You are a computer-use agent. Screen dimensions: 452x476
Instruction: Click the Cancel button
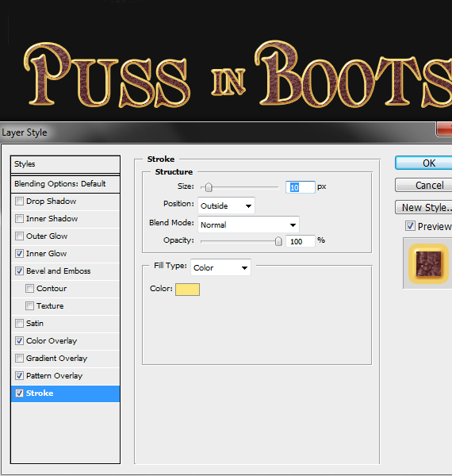[423, 185]
